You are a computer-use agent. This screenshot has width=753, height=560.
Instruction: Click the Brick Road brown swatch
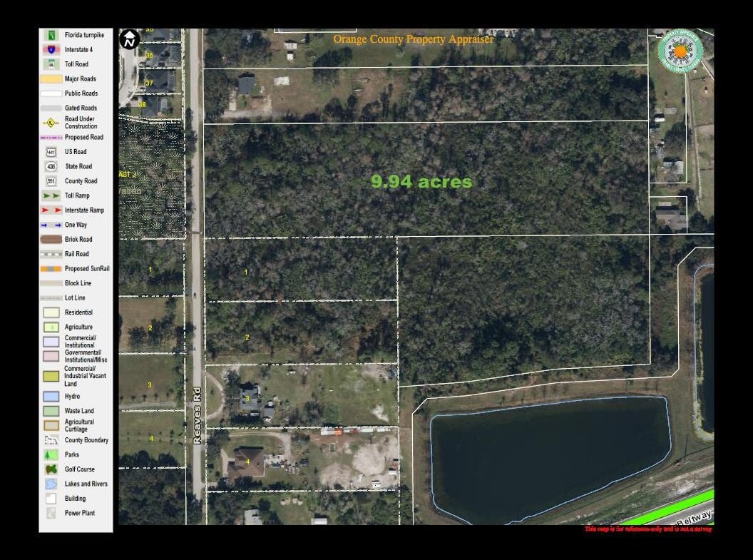51,239
